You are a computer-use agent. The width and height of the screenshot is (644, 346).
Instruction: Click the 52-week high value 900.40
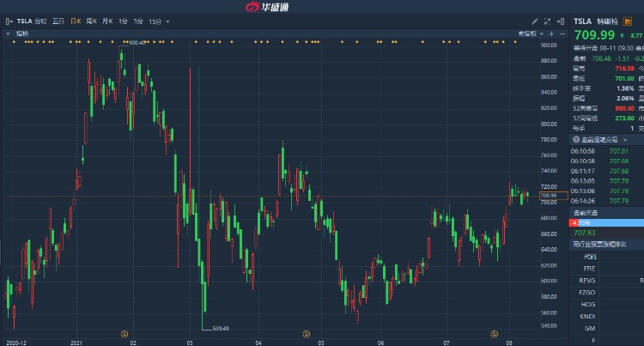click(x=624, y=108)
